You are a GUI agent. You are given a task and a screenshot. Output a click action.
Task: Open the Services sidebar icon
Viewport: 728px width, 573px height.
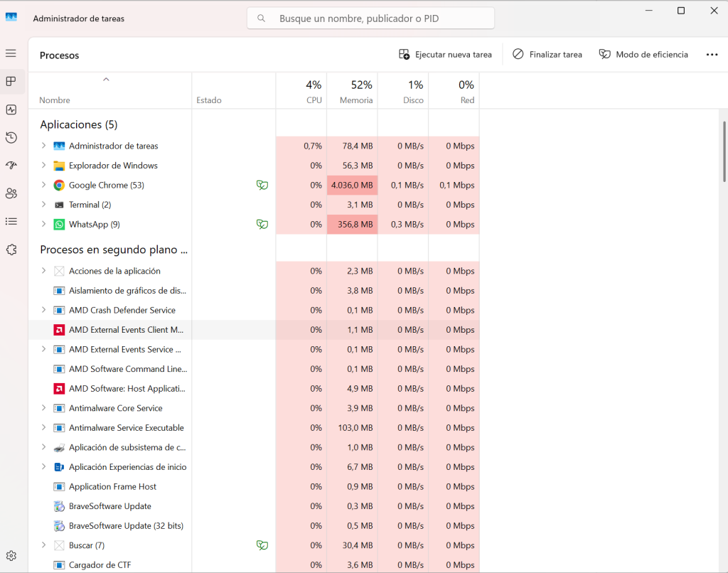11,250
